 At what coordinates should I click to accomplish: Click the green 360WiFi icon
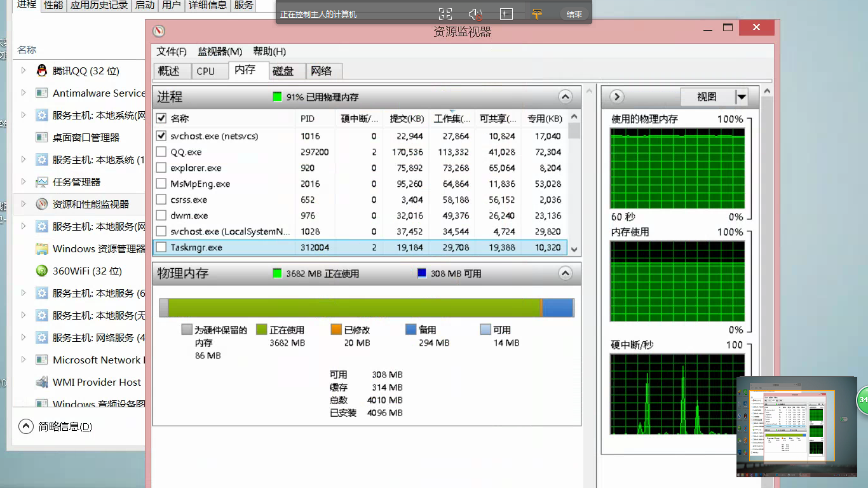click(x=42, y=271)
